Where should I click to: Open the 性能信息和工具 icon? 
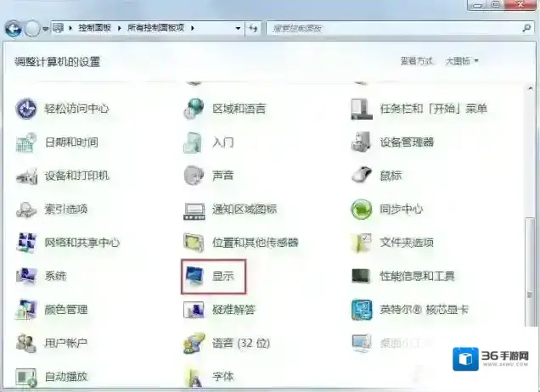click(361, 276)
